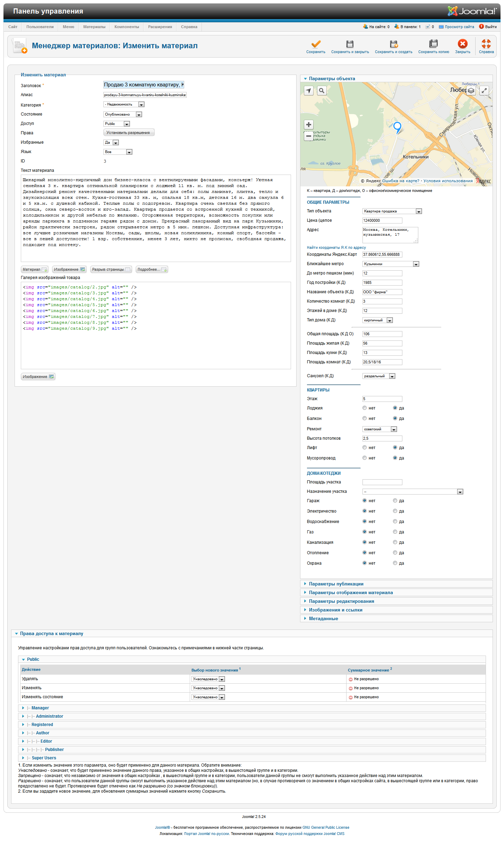Open the Расширения menu
Image resolution: width=504 pixels, height=844 pixels.
[160, 27]
